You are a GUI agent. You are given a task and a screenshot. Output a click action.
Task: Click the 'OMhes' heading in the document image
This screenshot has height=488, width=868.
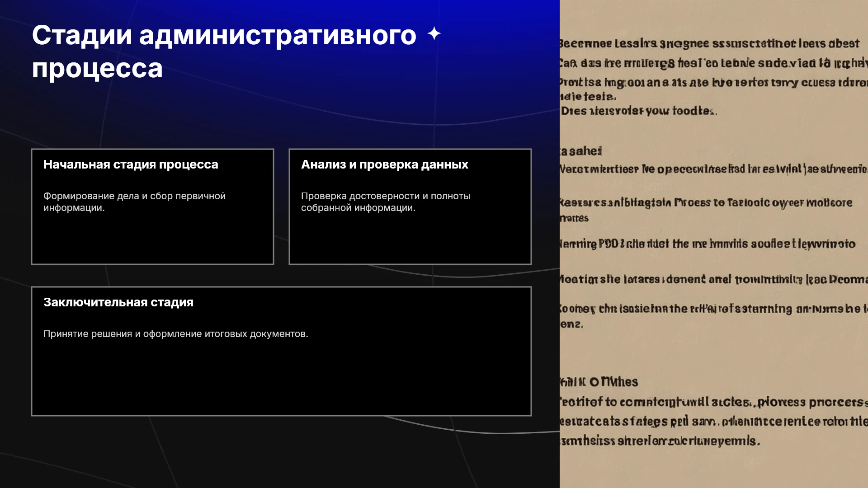(599, 382)
